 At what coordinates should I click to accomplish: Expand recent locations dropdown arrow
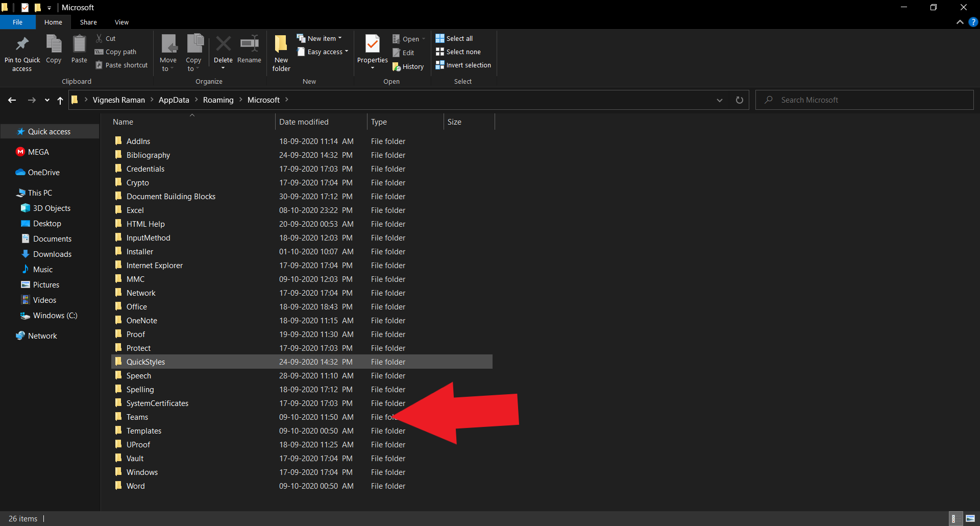[47, 100]
